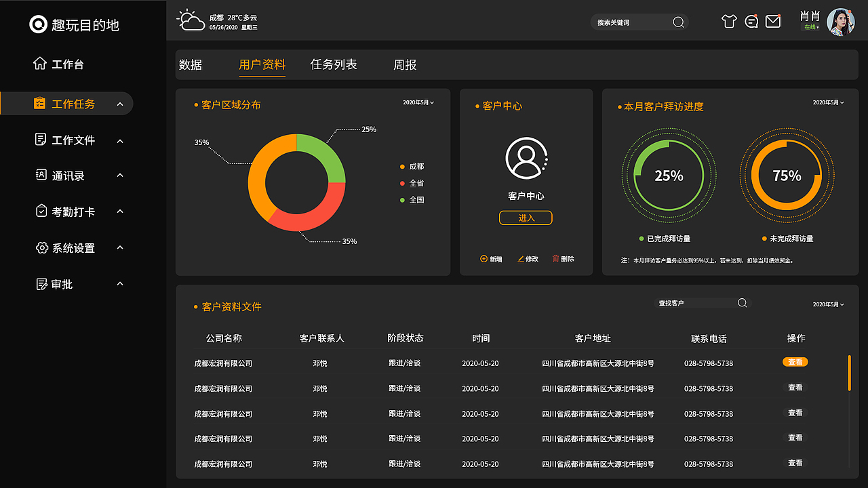Click the 客户地址 column header
868x488 pixels.
point(593,338)
